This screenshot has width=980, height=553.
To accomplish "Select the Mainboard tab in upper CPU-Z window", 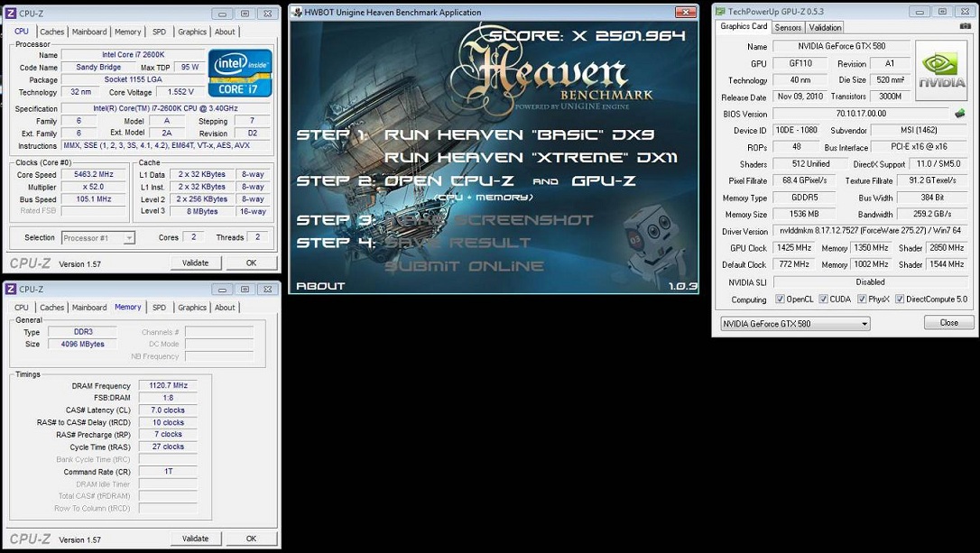I will (89, 32).
